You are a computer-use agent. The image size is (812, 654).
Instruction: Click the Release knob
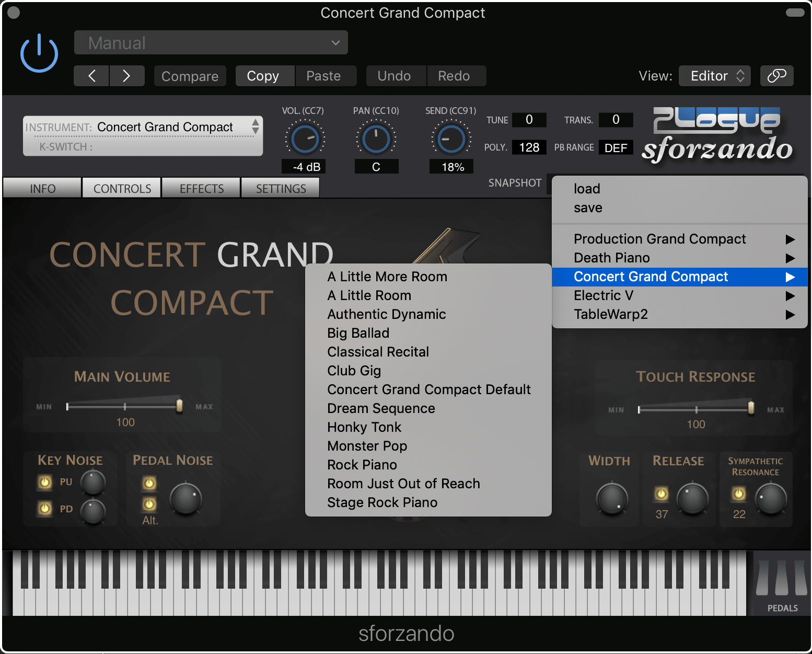[692, 499]
